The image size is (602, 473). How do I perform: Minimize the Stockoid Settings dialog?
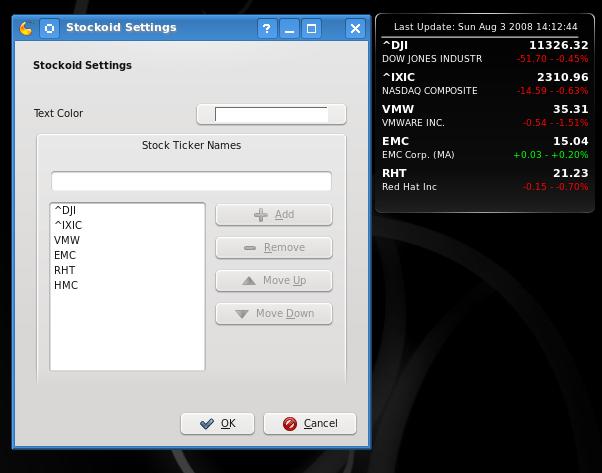click(289, 28)
